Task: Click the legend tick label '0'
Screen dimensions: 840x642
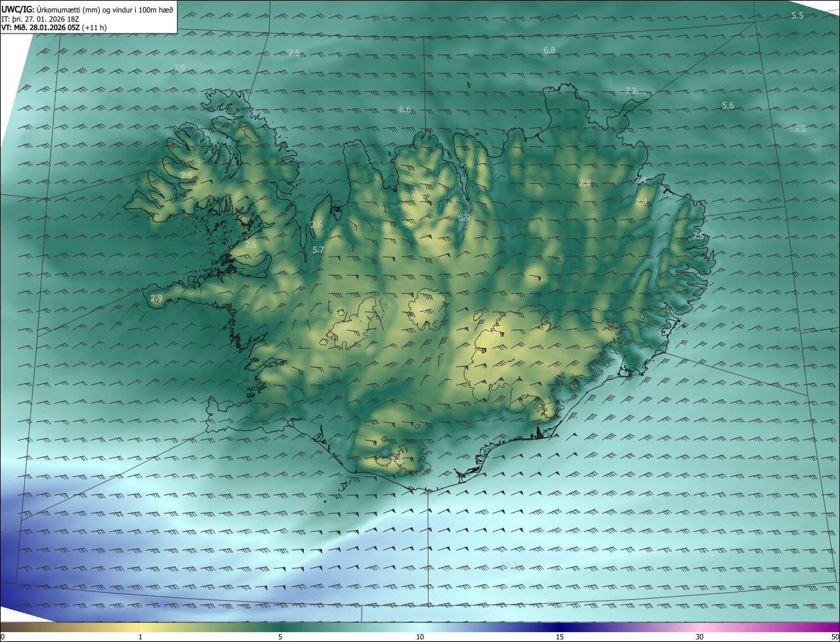Action: coord(3,637)
